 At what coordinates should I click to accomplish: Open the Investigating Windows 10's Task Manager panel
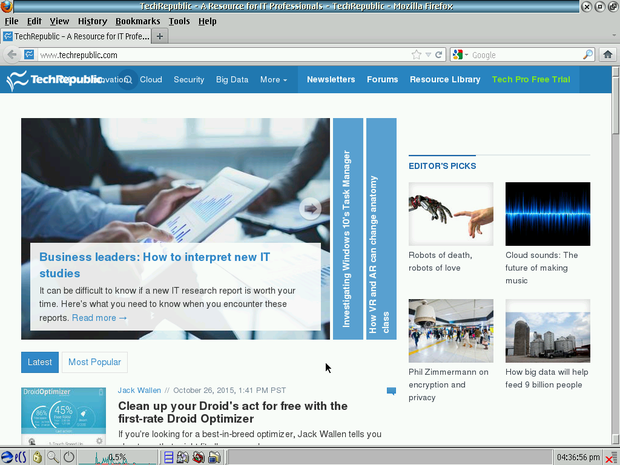[347, 228]
